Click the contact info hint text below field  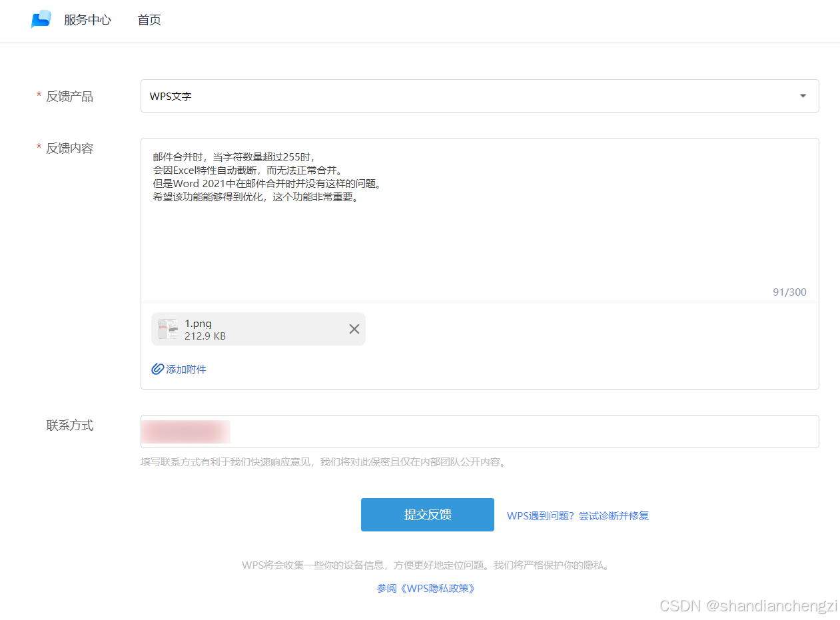point(324,462)
